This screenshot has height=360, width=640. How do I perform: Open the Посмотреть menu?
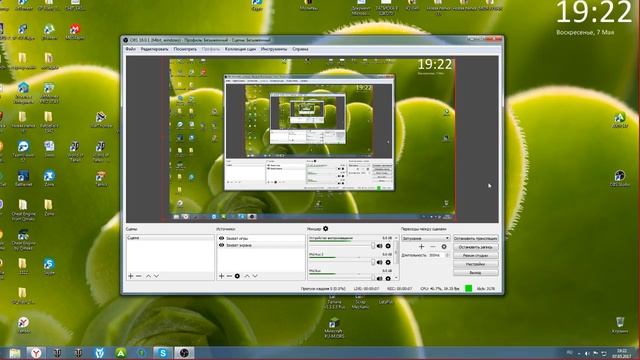click(x=185, y=49)
